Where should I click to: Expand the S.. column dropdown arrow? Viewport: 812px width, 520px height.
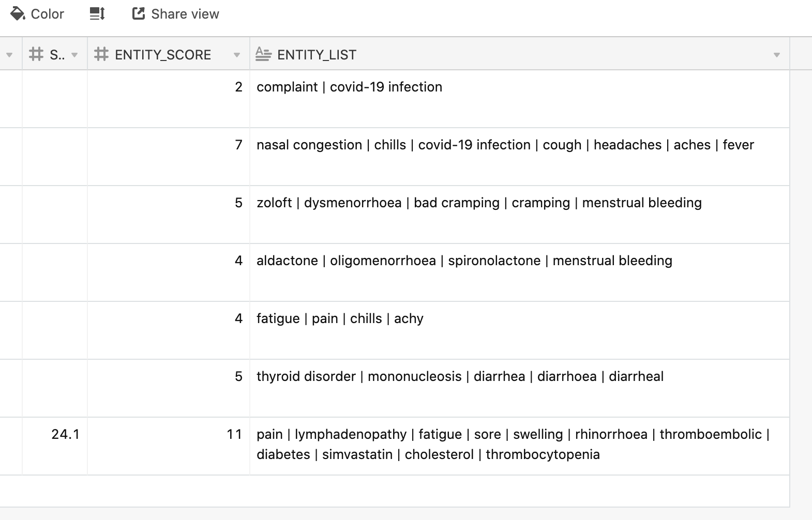click(x=74, y=55)
